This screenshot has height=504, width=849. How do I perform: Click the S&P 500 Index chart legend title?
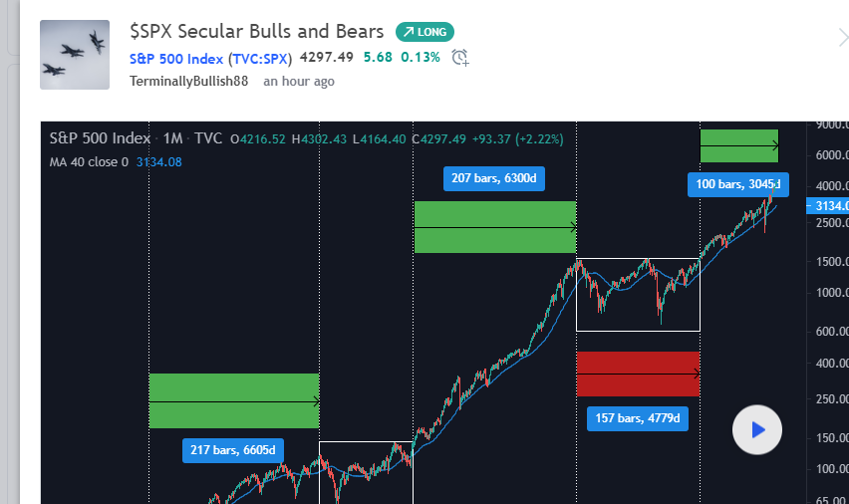100,139
